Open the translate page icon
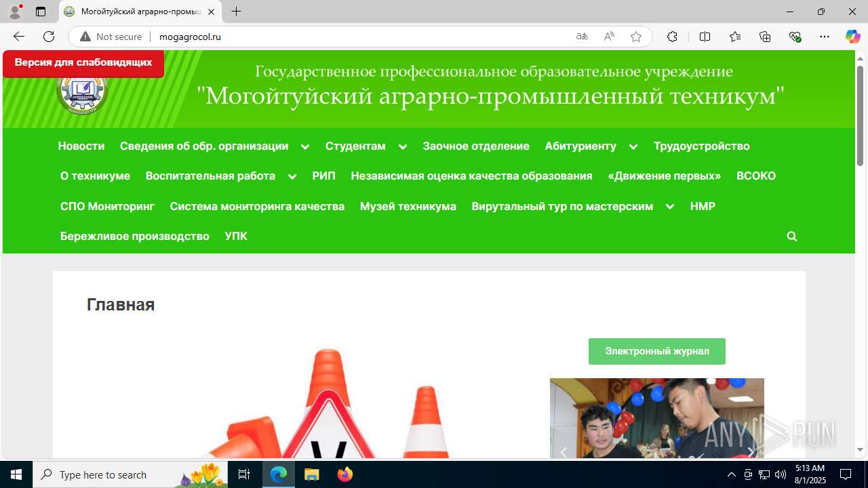This screenshot has height=488, width=868. 582,37
